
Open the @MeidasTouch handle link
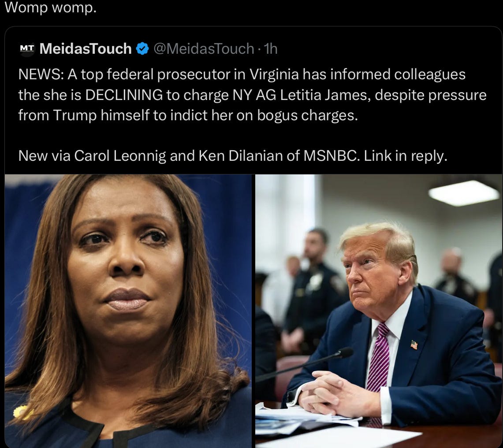coord(204,49)
